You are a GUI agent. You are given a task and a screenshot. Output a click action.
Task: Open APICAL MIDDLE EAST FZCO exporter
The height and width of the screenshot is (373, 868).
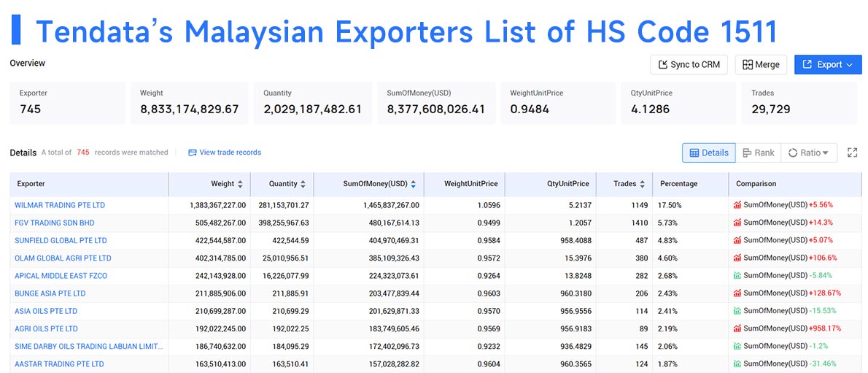pos(61,275)
